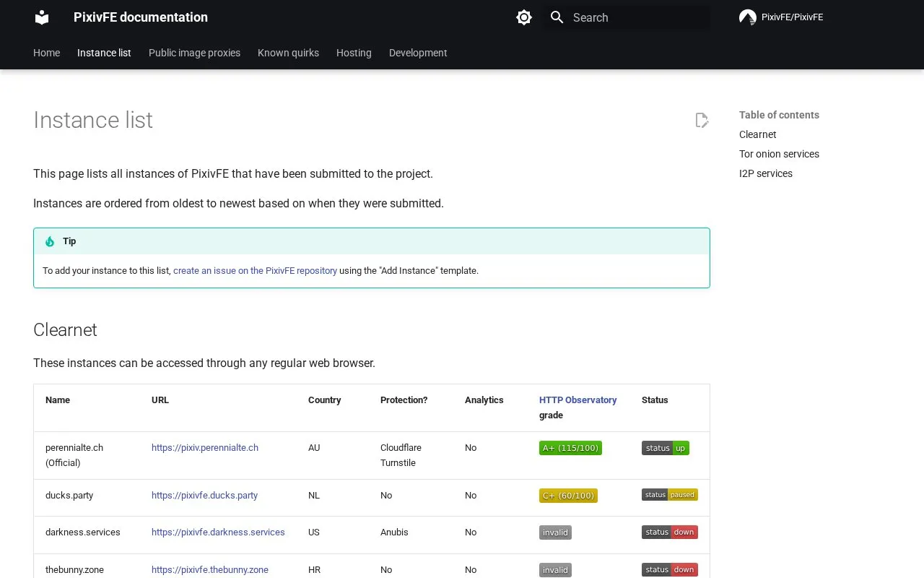The image size is (924, 578).
Task: Visit https://pixivfe.ducks.party instance
Action: coord(204,496)
